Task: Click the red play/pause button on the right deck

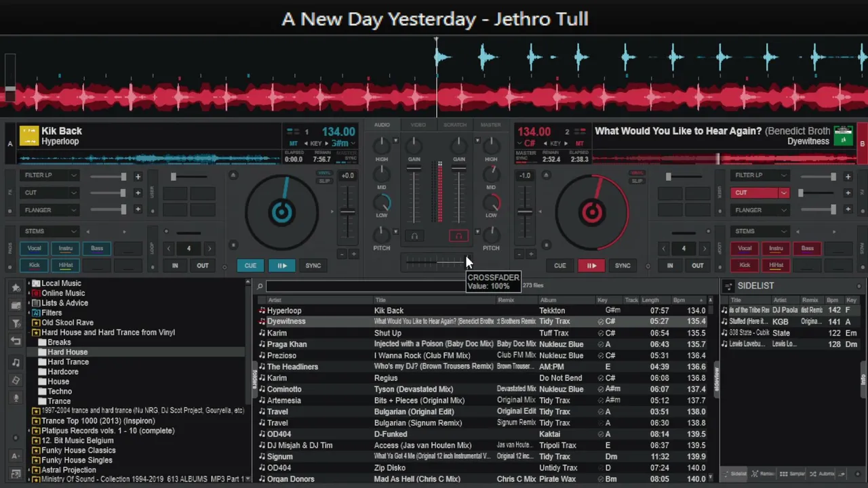Action: tap(591, 266)
